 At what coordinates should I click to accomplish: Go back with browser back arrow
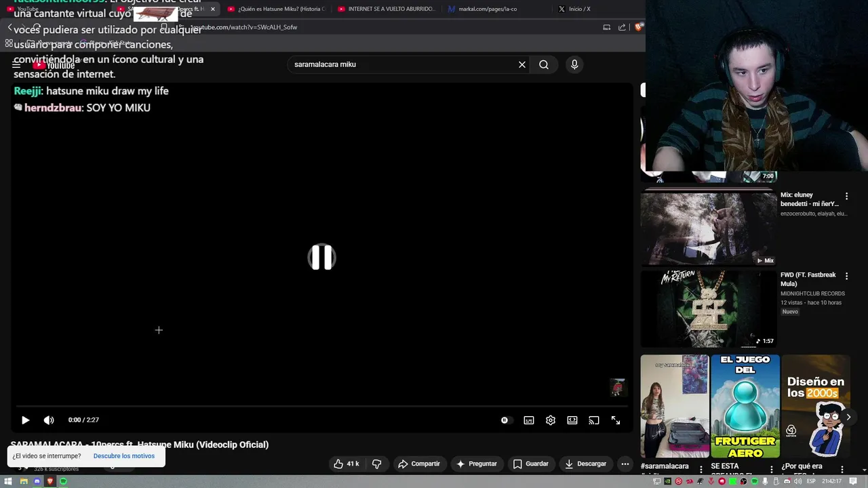click(x=9, y=27)
